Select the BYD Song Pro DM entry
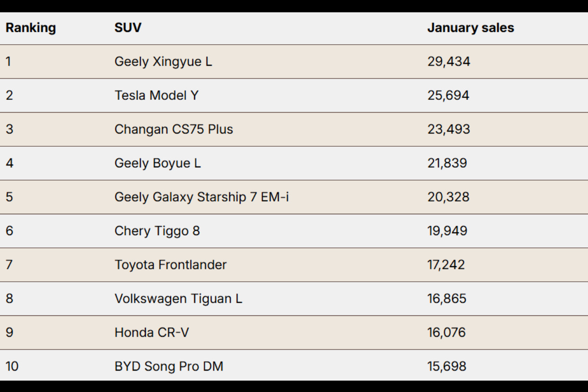The width and height of the screenshot is (588, 392). tap(169, 366)
